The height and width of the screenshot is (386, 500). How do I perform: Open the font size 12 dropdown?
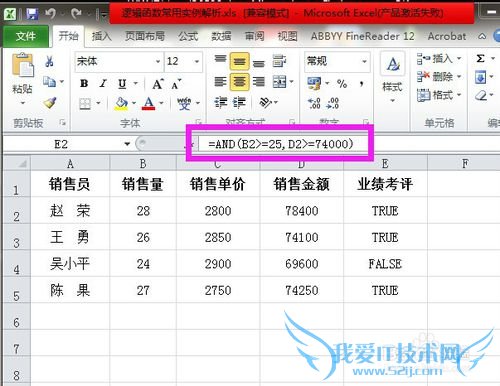pyautogui.click(x=197, y=61)
